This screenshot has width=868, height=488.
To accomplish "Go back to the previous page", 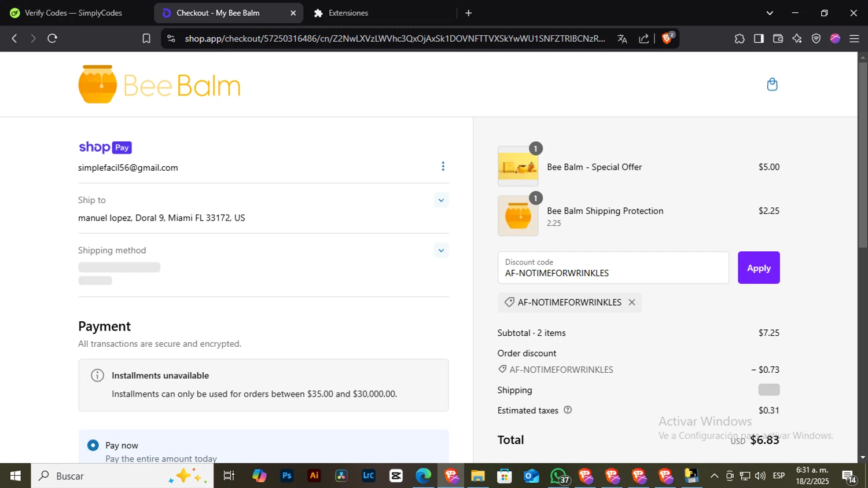I will pyautogui.click(x=14, y=38).
